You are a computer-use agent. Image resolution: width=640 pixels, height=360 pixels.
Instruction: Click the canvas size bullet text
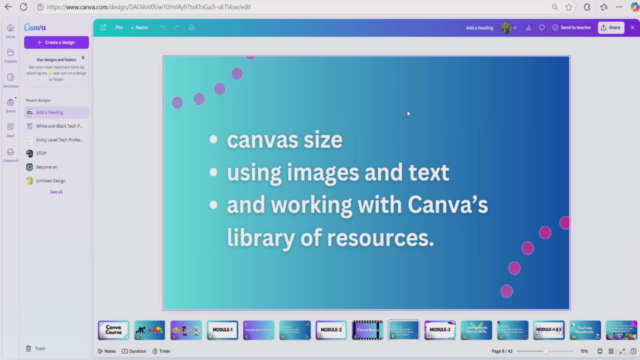pyautogui.click(x=284, y=140)
